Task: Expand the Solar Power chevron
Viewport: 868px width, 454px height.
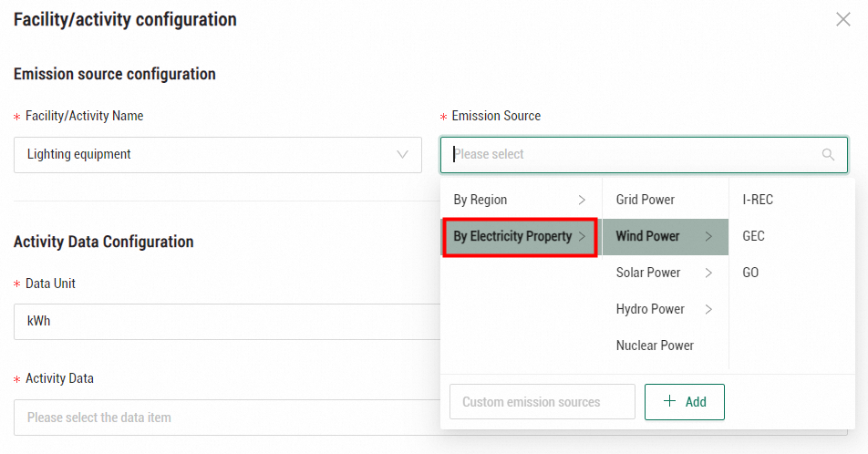Action: pyautogui.click(x=708, y=273)
